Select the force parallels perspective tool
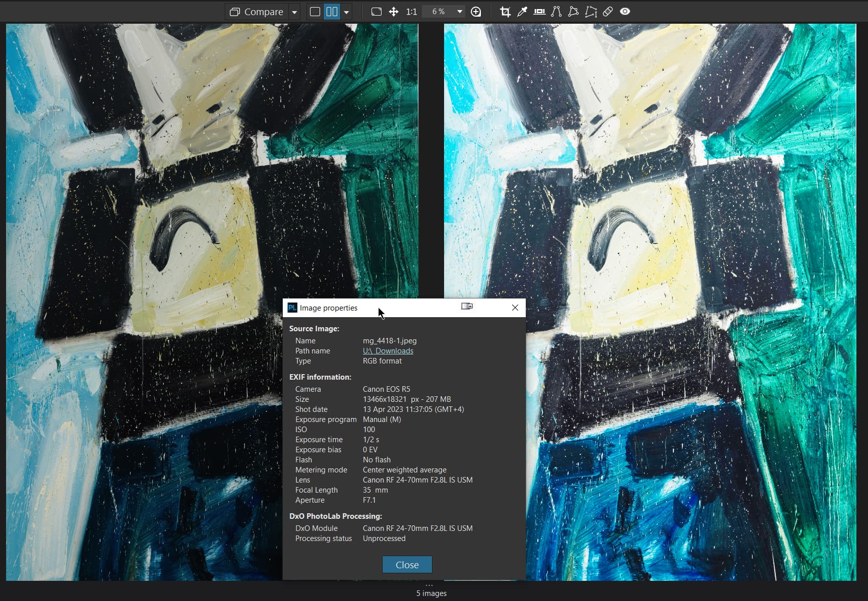 click(556, 12)
